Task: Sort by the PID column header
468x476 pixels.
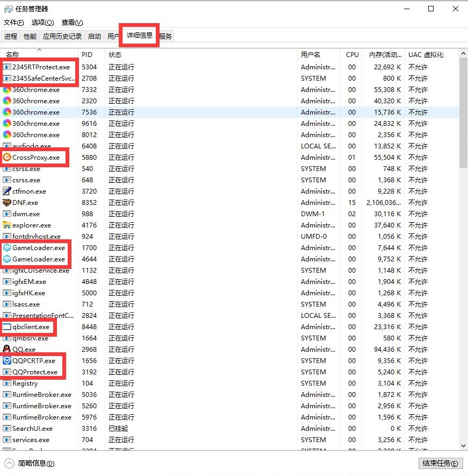Action: [x=91, y=54]
